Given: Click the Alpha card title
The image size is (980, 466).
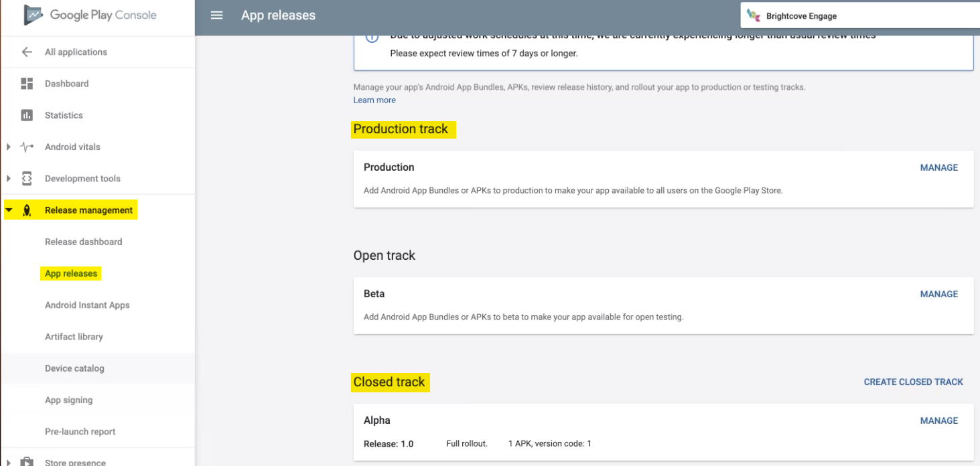Looking at the screenshot, I should 376,420.
